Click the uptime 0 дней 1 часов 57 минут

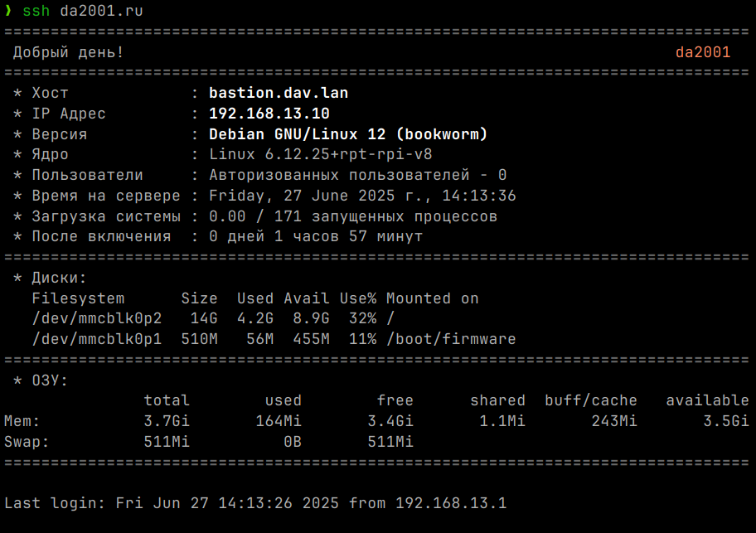[316, 236]
